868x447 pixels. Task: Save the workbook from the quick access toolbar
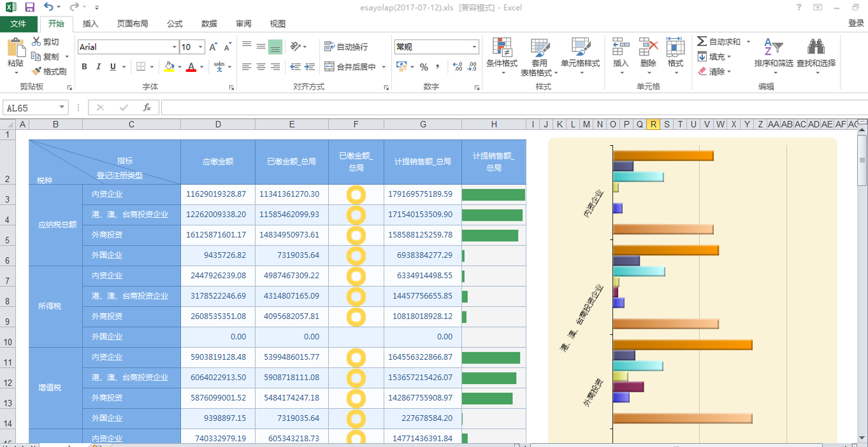30,8
